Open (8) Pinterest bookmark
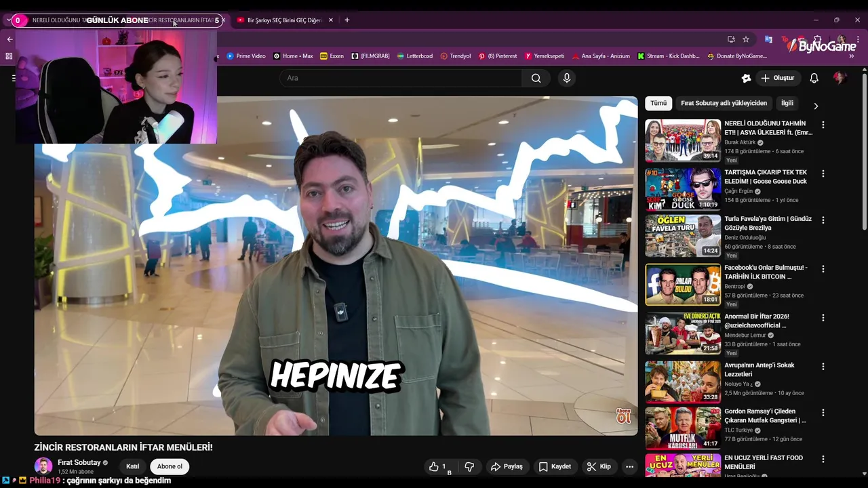 pos(497,56)
